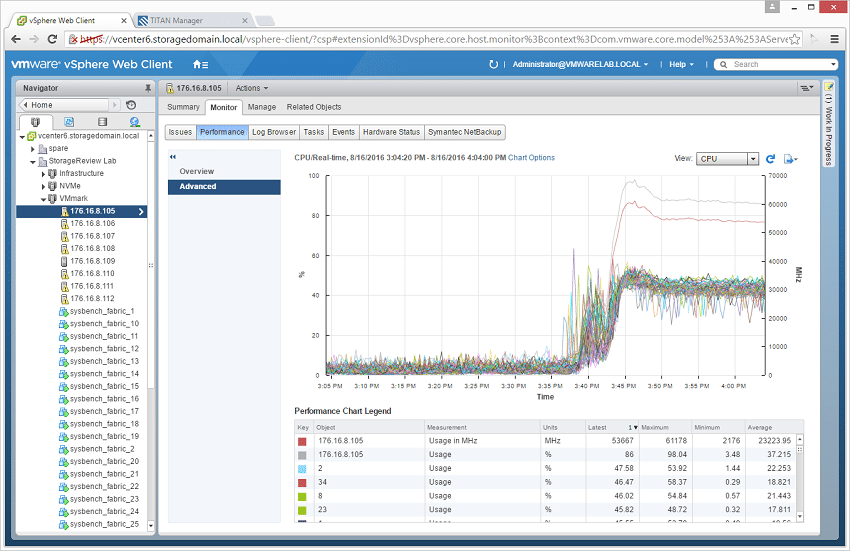Open the Help dropdown

pyautogui.click(x=681, y=64)
